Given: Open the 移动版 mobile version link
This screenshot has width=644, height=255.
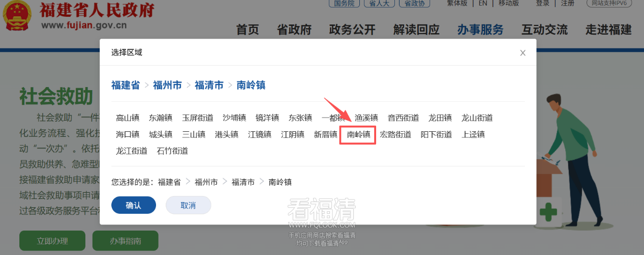Looking at the screenshot, I should (x=509, y=3).
